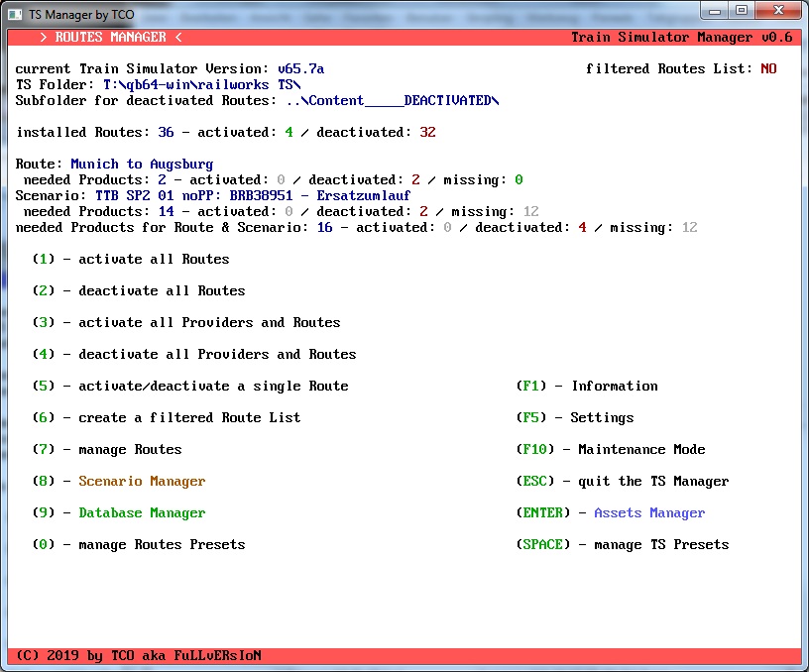Click the TS Manager title bar app icon
Screen dimensions: 809x672
pyautogui.click(x=15, y=15)
